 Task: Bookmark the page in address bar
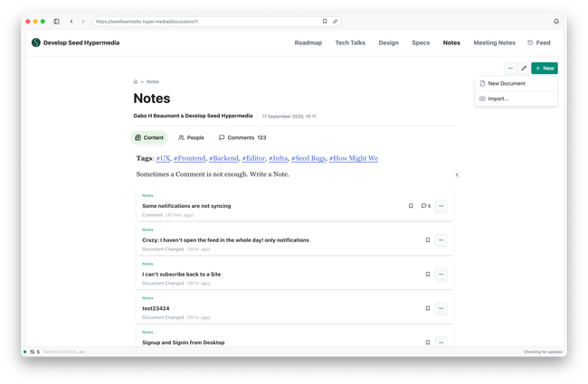325,21
